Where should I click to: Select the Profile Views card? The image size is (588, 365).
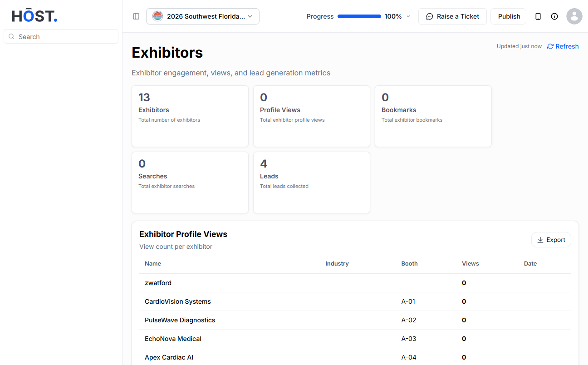click(312, 116)
